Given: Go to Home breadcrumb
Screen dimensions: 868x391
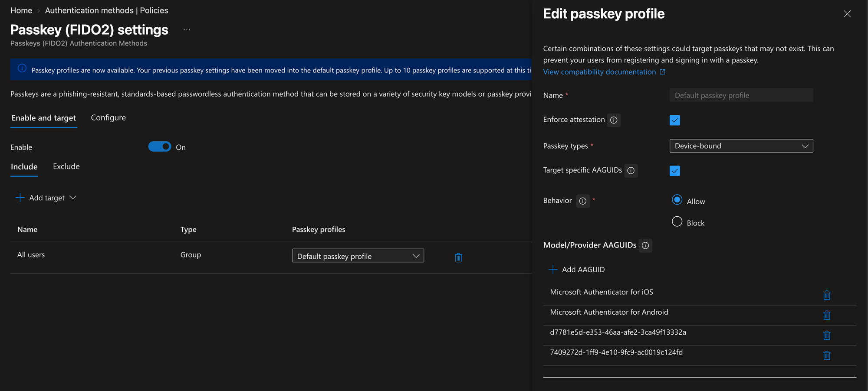Looking at the screenshot, I should pyautogui.click(x=21, y=10).
